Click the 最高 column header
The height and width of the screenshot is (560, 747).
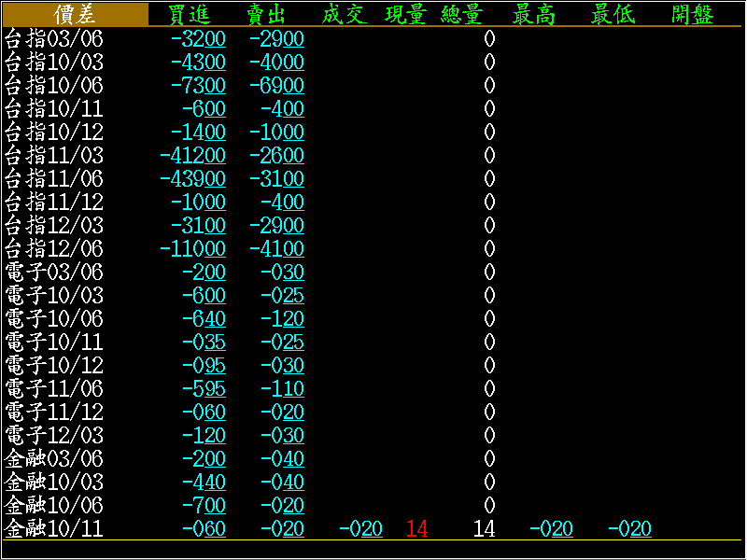[x=534, y=14]
